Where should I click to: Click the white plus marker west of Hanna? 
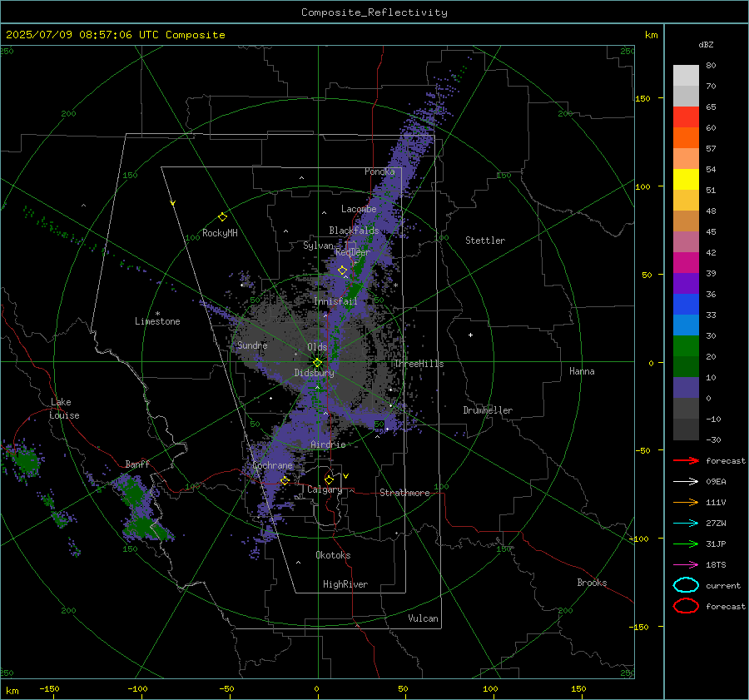pos(470,335)
